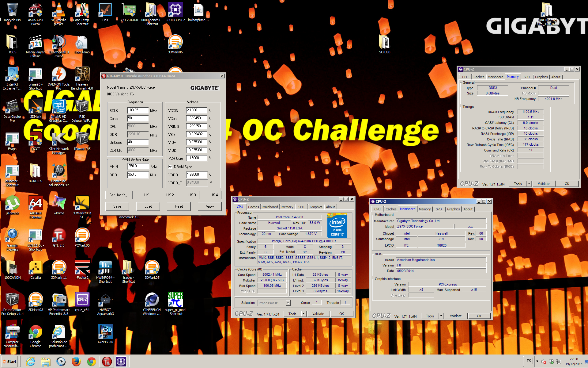The width and height of the screenshot is (588, 368).
Task: Click Set Hot Keys button
Action: (119, 195)
